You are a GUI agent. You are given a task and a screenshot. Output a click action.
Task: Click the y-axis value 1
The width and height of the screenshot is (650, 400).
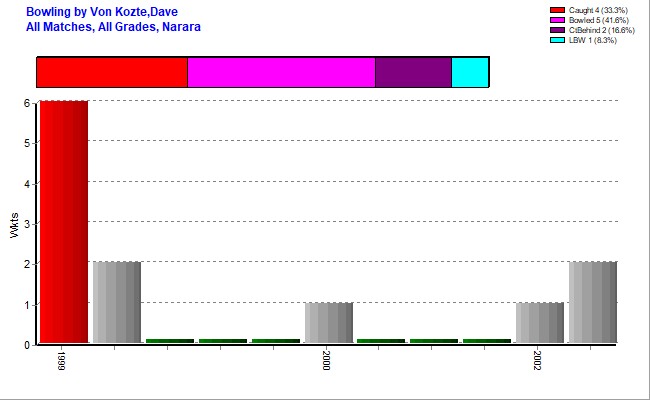[27, 305]
